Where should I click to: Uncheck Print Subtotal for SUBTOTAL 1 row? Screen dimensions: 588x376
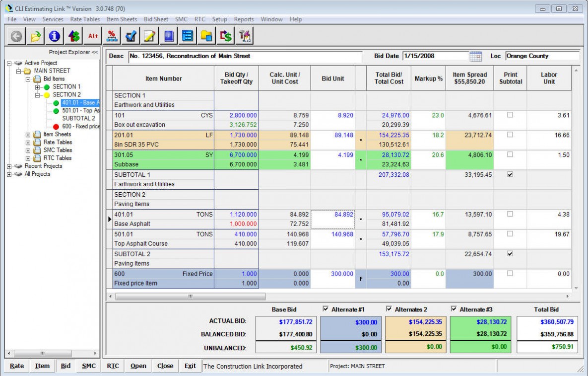pyautogui.click(x=510, y=174)
